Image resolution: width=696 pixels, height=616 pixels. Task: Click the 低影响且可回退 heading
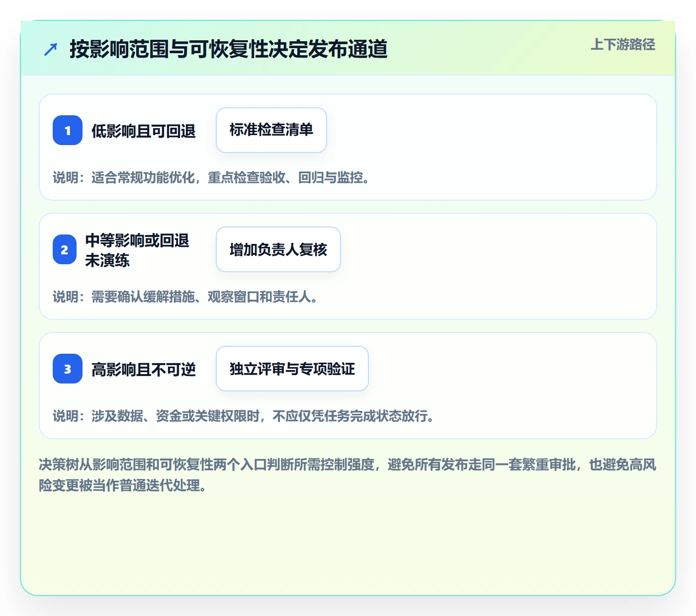[144, 131]
